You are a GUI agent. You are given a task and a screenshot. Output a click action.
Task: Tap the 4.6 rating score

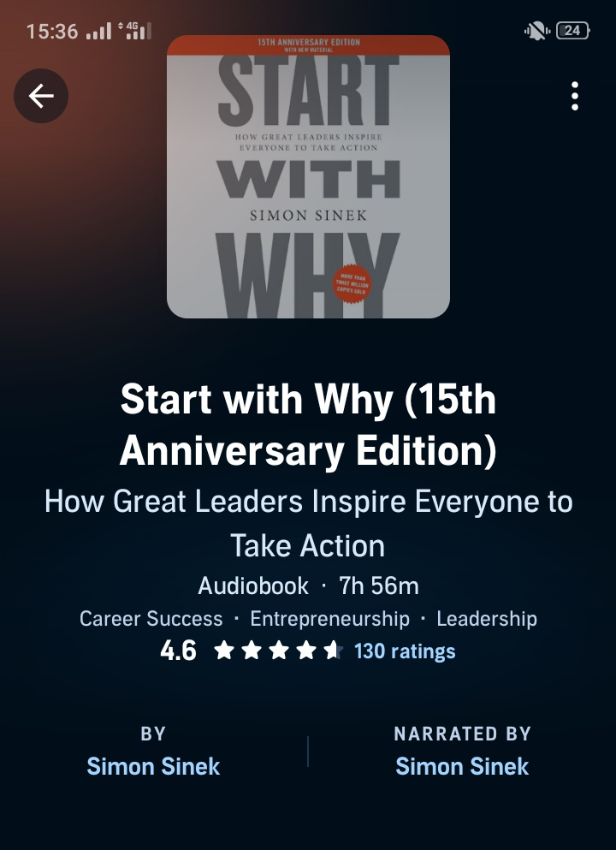[178, 651]
